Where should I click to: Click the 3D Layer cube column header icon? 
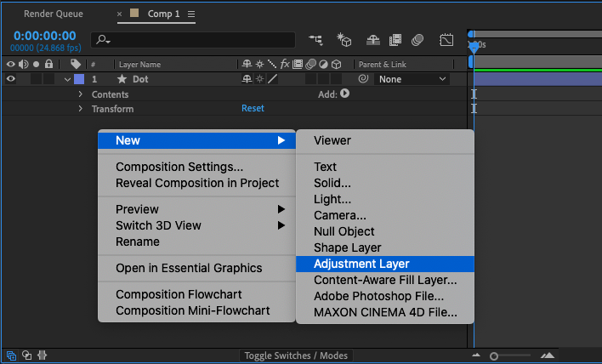pyautogui.click(x=337, y=64)
